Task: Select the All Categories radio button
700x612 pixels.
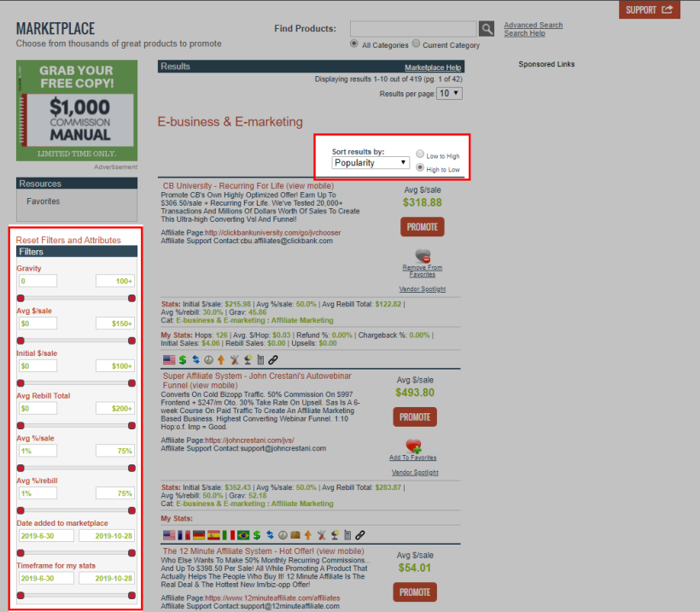Action: (354, 43)
